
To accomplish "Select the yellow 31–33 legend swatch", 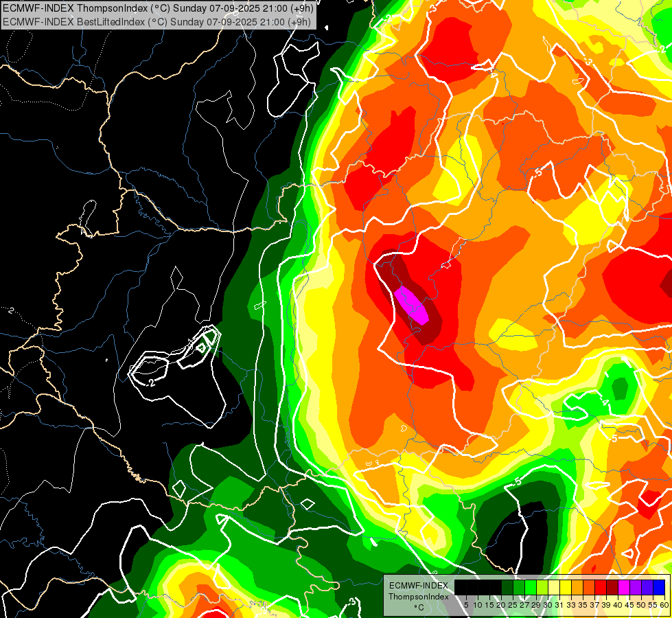I will click(566, 587).
